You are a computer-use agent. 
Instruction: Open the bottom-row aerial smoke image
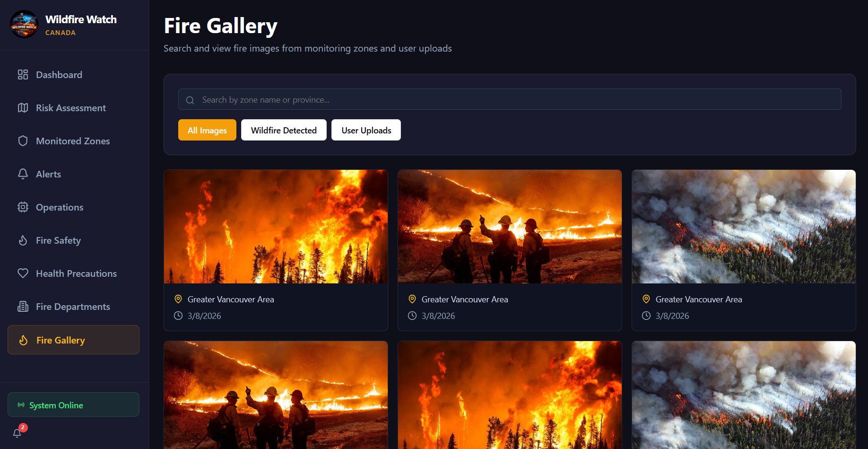click(x=744, y=395)
